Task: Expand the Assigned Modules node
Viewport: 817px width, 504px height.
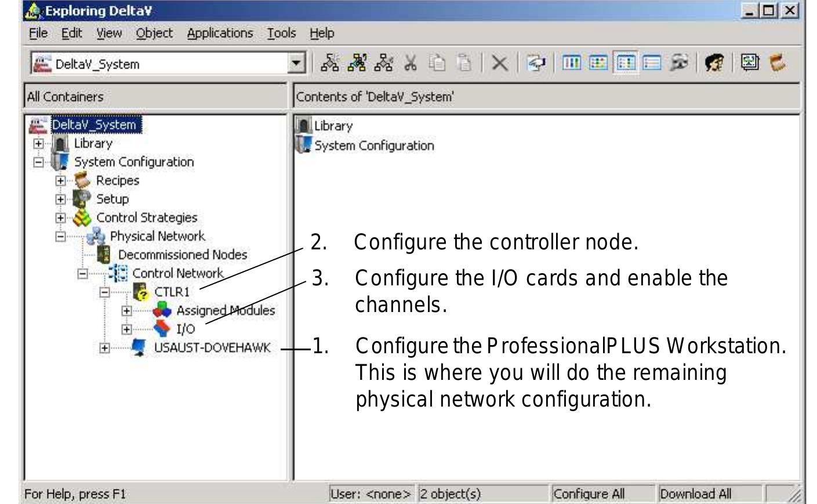Action: point(126,310)
